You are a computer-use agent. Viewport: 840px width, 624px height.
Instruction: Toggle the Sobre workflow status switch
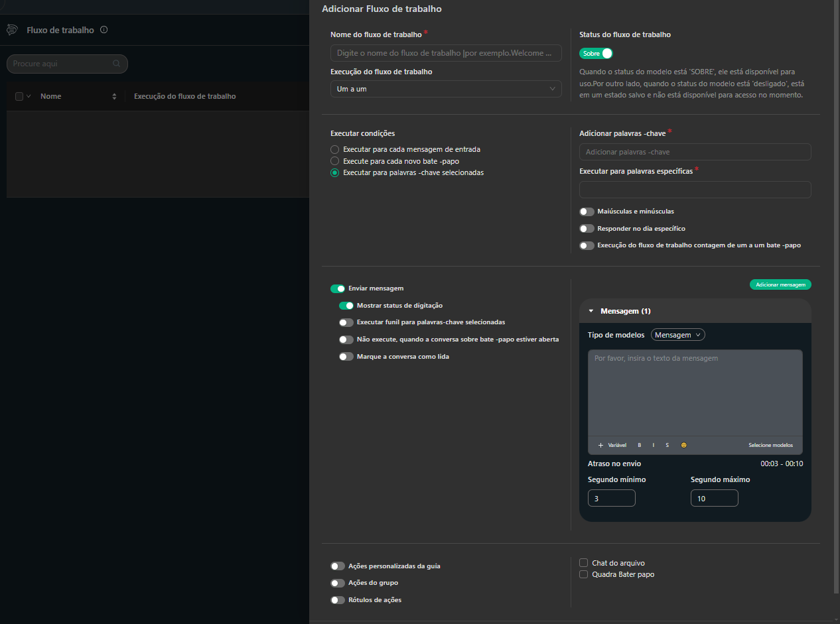click(595, 53)
